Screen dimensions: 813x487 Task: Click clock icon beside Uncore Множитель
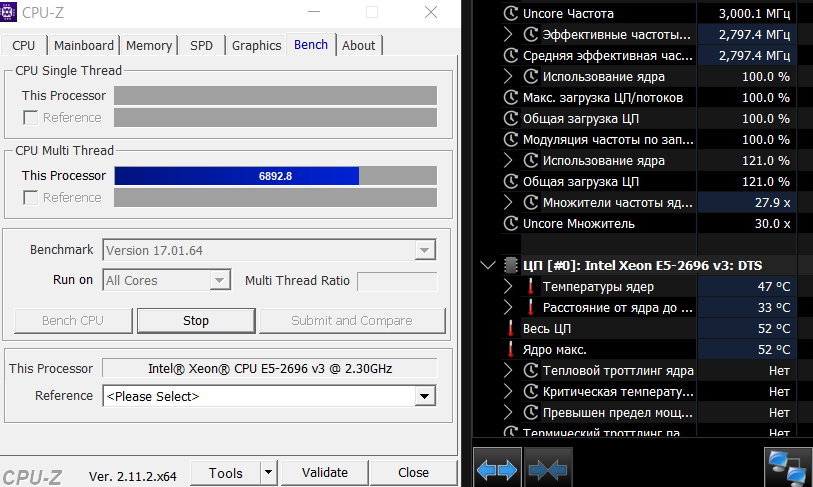coord(511,224)
